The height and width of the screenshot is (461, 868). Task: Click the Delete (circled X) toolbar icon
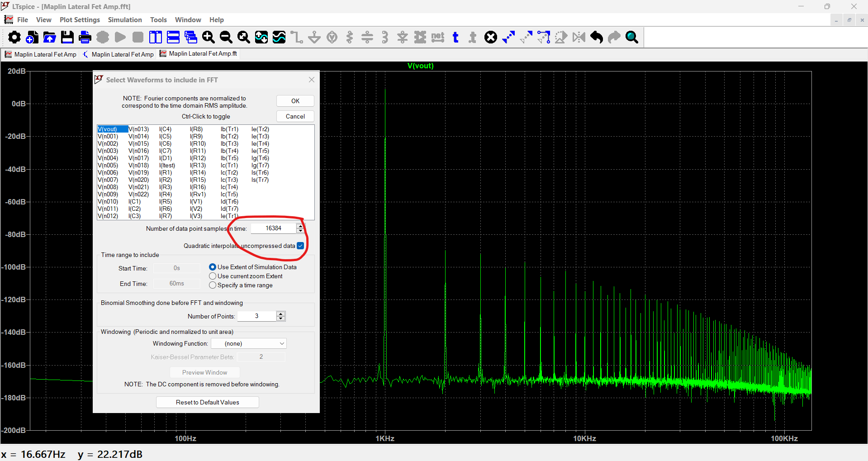(x=491, y=37)
